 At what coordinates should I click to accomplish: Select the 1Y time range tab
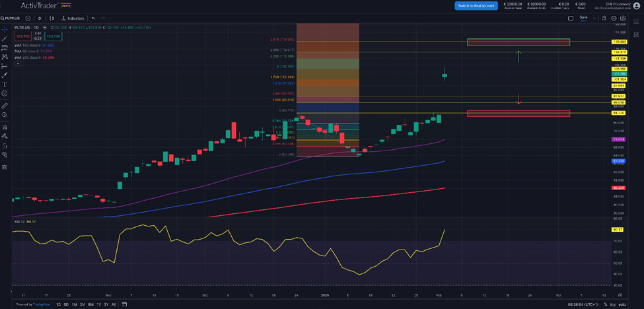98,304
